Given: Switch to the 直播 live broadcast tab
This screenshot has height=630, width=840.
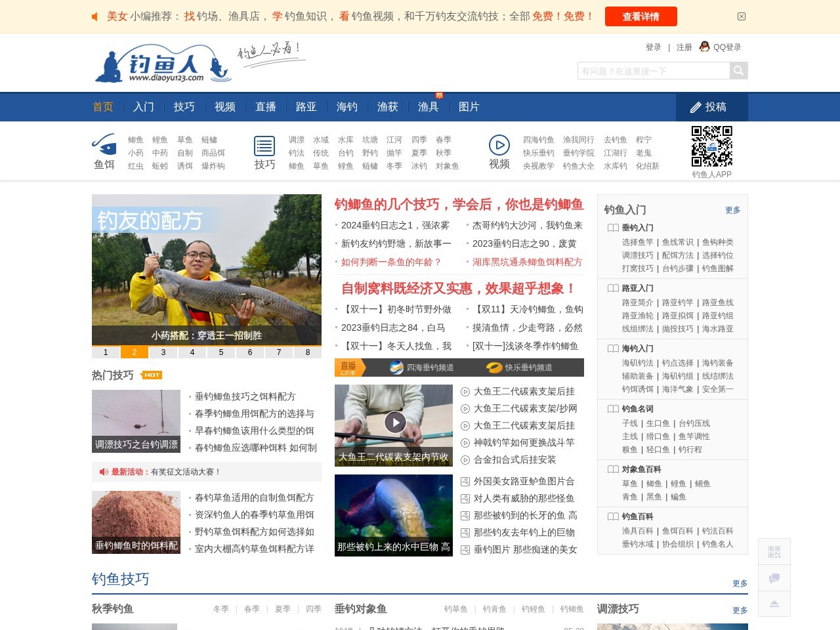Looking at the screenshot, I should [266, 107].
